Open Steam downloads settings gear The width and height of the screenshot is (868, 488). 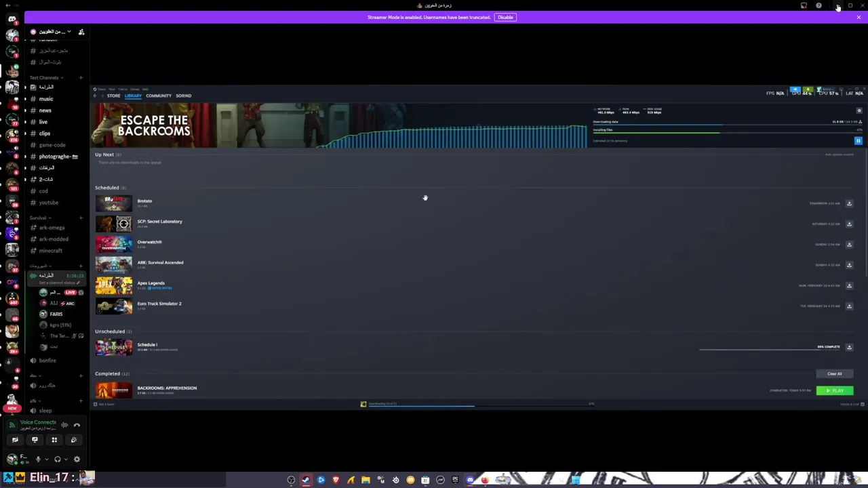(x=859, y=110)
